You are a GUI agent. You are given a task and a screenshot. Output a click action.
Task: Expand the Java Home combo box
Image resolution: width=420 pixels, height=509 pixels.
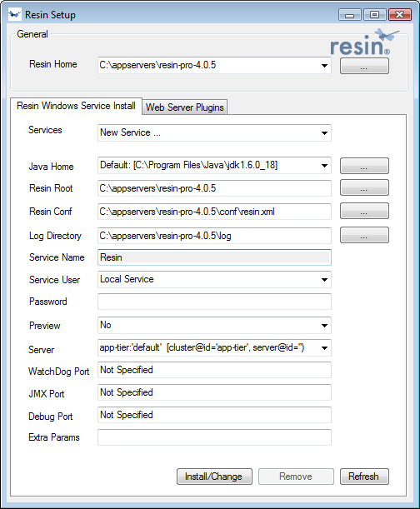coord(324,166)
